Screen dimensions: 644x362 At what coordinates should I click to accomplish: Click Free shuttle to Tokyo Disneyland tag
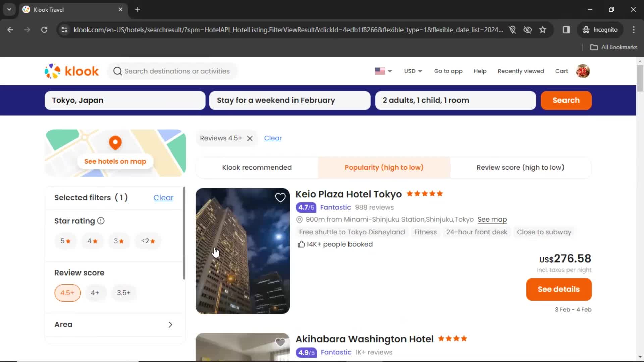[x=352, y=232]
